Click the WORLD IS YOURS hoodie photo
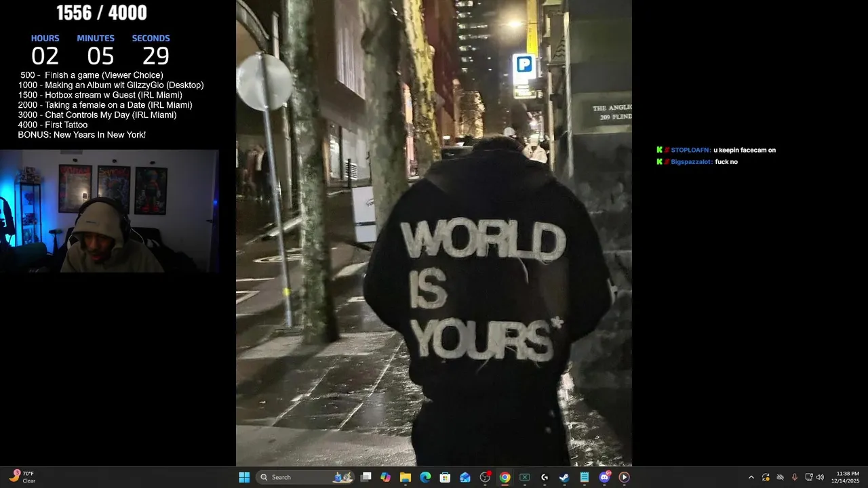 (x=434, y=232)
